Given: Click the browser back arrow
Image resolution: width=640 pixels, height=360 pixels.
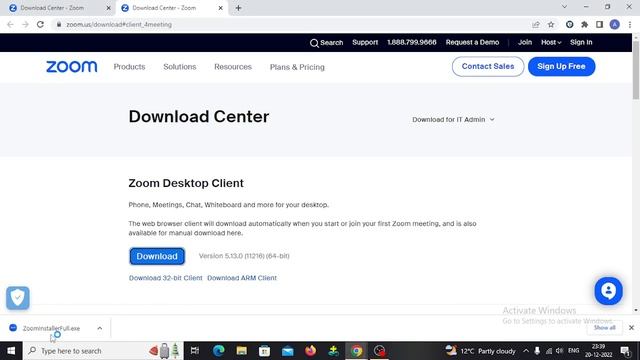Looking at the screenshot, I should [x=10, y=24].
